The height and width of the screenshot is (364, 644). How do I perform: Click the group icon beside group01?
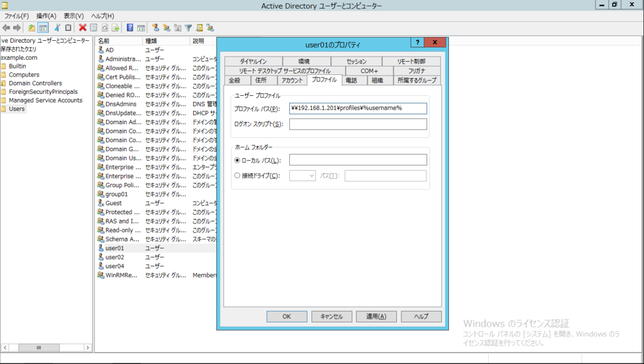(101, 194)
